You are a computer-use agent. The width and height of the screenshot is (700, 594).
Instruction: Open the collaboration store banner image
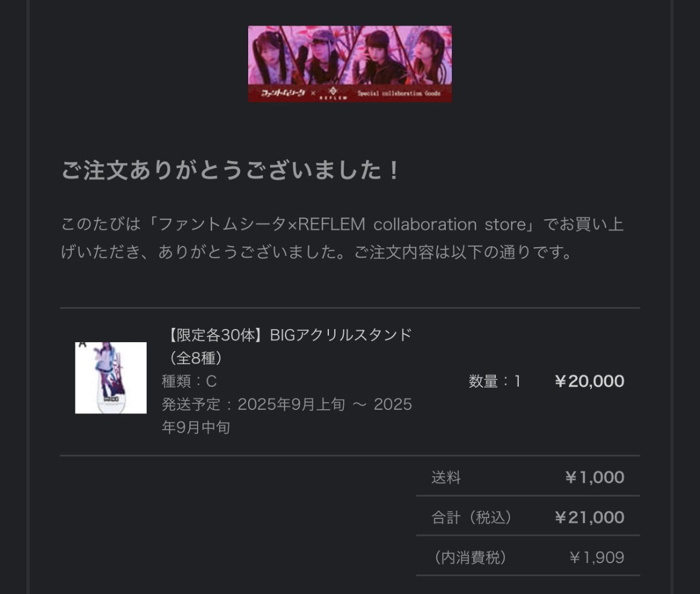click(x=350, y=64)
